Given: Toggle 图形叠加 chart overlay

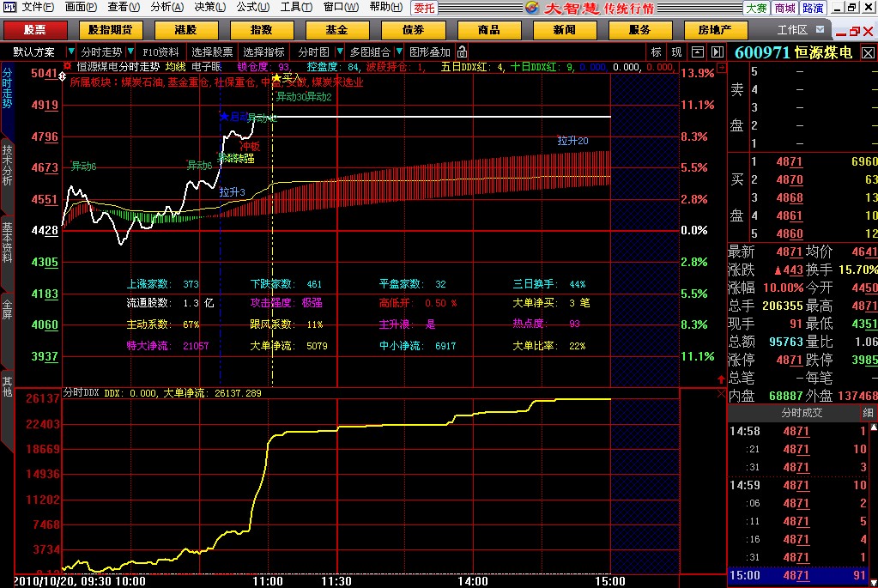Looking at the screenshot, I should pos(429,52).
